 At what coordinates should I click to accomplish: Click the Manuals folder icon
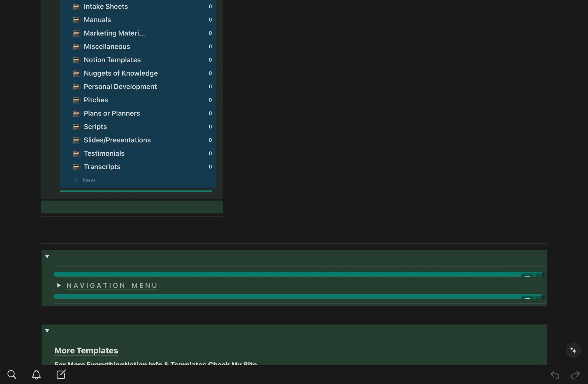pos(76,20)
